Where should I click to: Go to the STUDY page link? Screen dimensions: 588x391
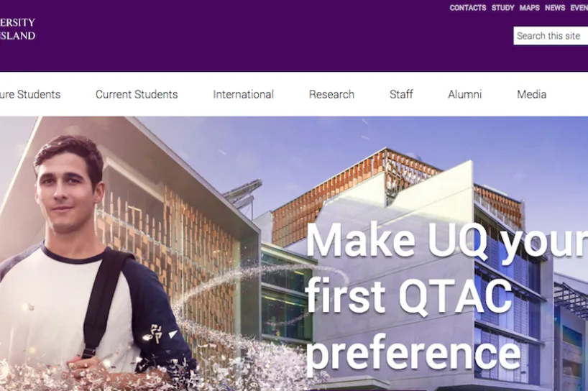503,8
